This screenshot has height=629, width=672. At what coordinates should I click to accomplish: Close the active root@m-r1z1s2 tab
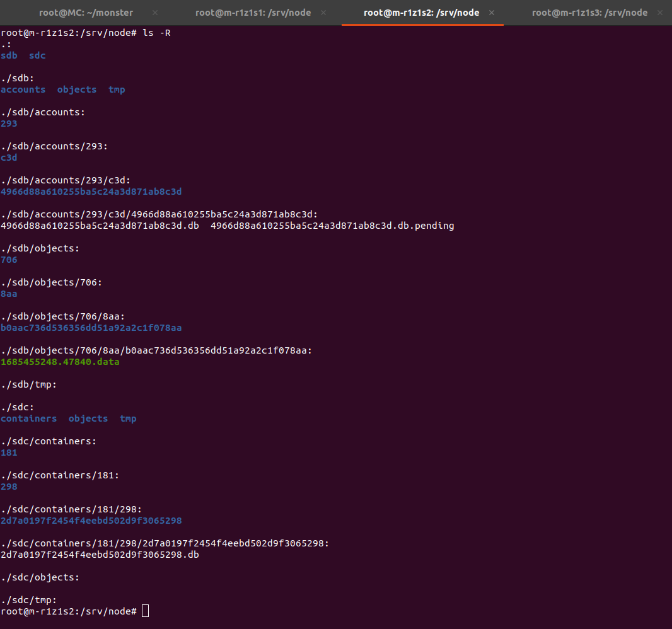click(492, 13)
